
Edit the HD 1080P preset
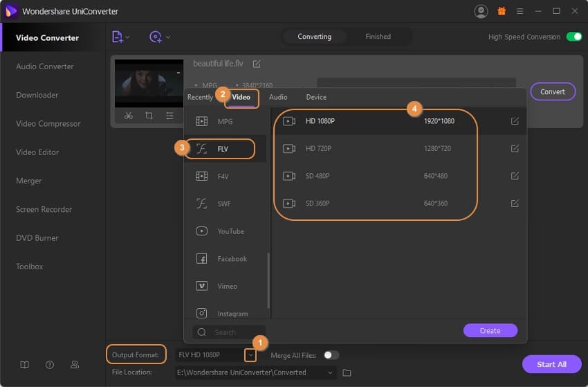point(515,121)
